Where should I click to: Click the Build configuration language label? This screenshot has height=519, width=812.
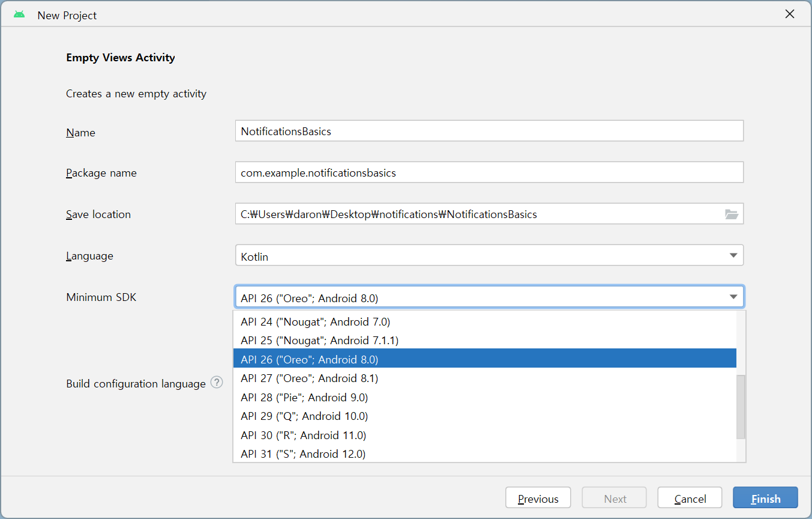136,383
